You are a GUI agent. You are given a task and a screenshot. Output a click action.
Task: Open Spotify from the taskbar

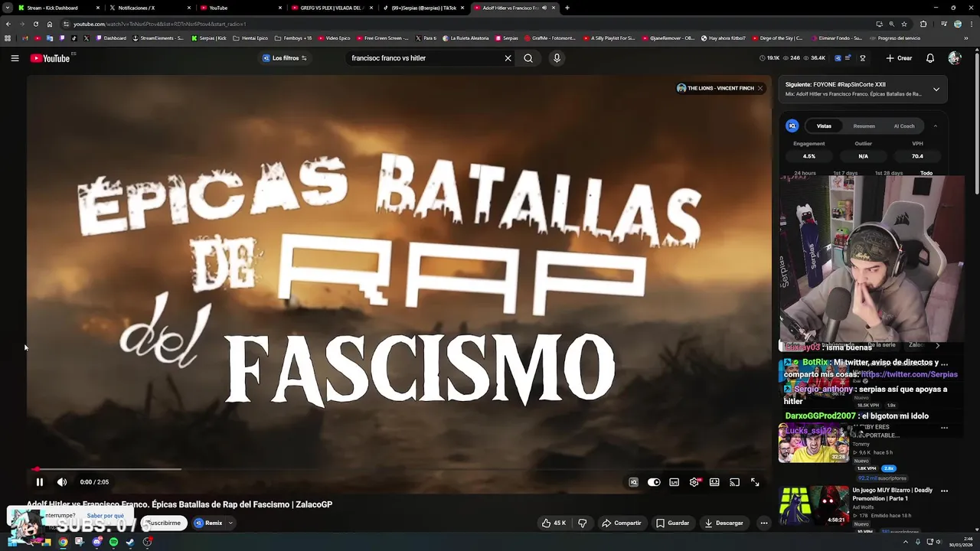click(113, 542)
